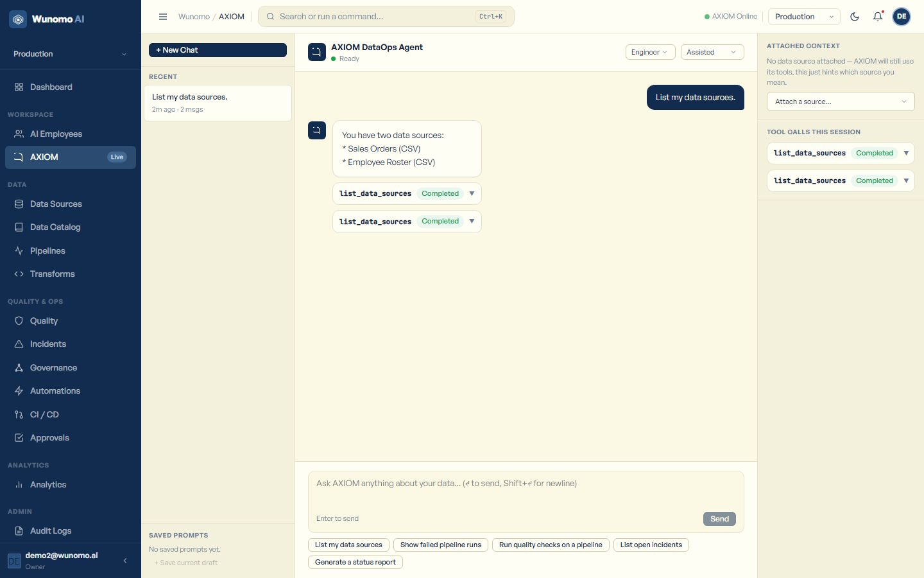This screenshot has width=924, height=578.
Task: Toggle the sidebar with hamburger menu icon
Action: [x=163, y=17]
